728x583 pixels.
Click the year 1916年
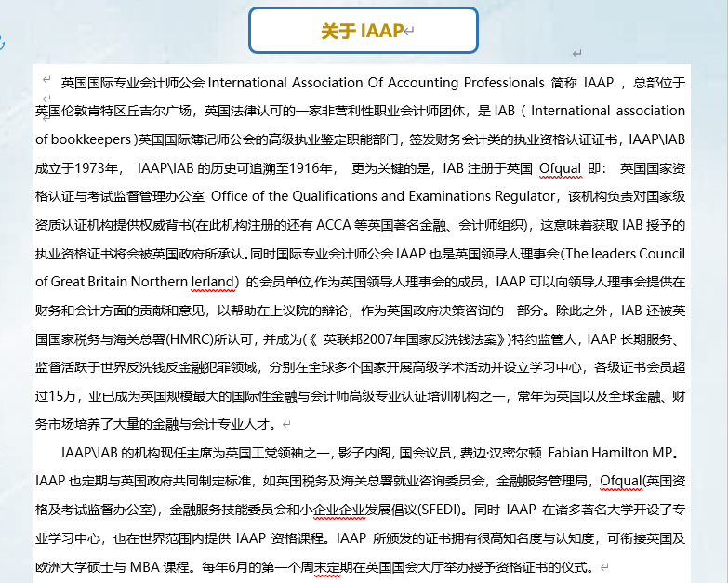[x=311, y=168]
